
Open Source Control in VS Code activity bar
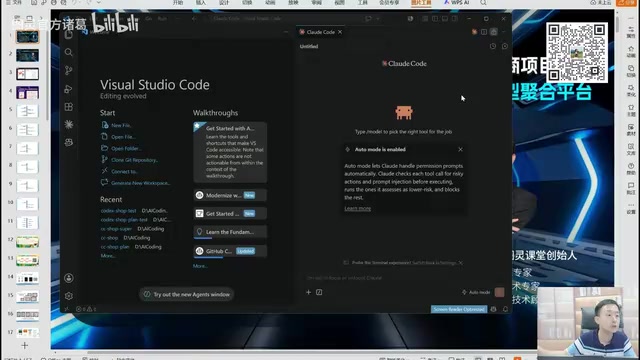[69, 70]
